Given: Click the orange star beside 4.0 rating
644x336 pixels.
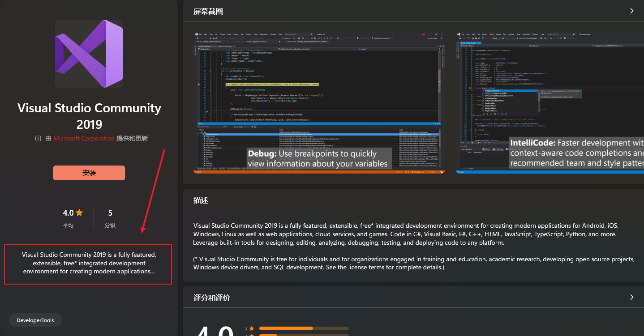Looking at the screenshot, I should 79,213.
